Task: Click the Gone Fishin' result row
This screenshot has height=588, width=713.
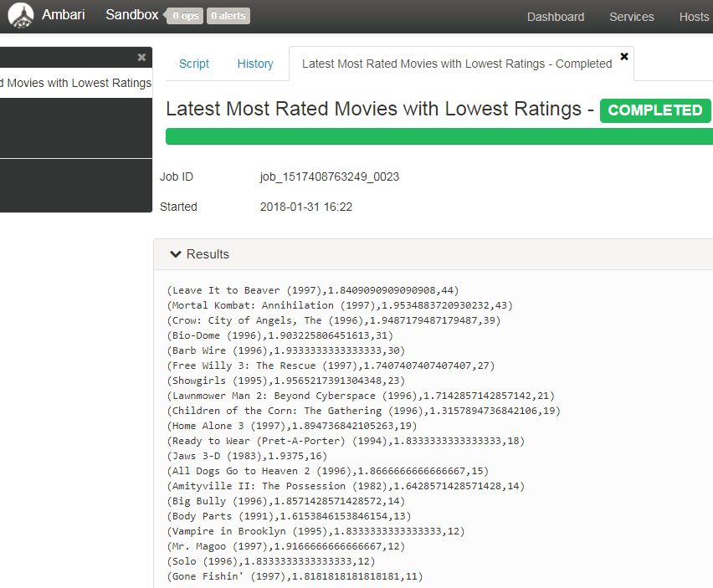Action: click(295, 576)
